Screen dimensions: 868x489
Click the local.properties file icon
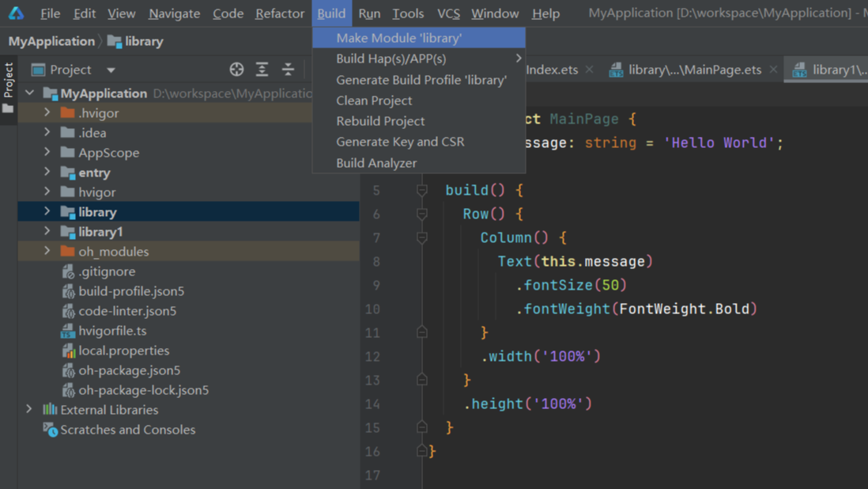(68, 351)
